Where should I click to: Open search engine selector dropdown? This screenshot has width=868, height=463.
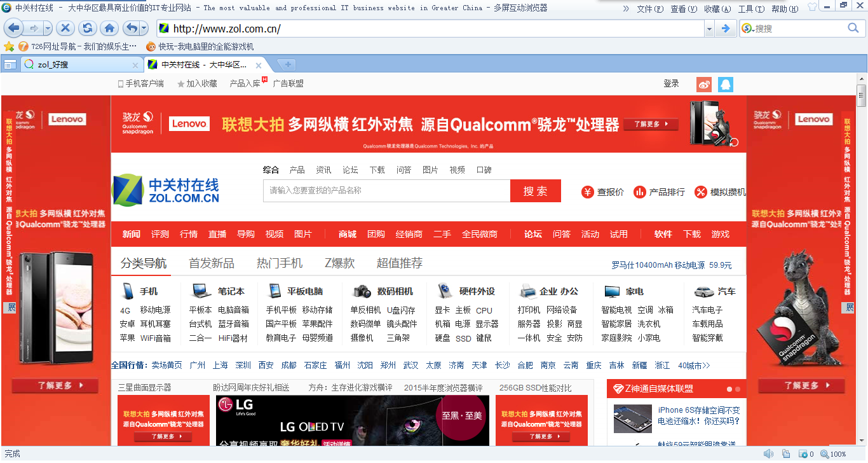point(747,28)
